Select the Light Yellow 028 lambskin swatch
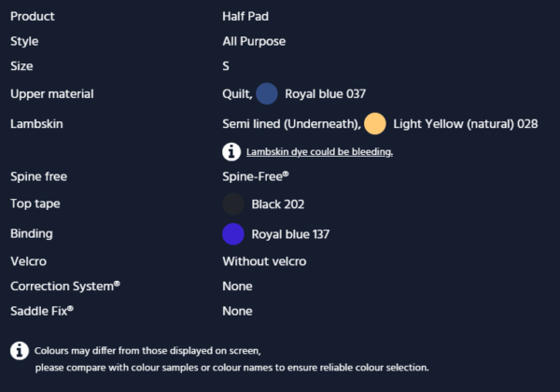 [x=375, y=123]
